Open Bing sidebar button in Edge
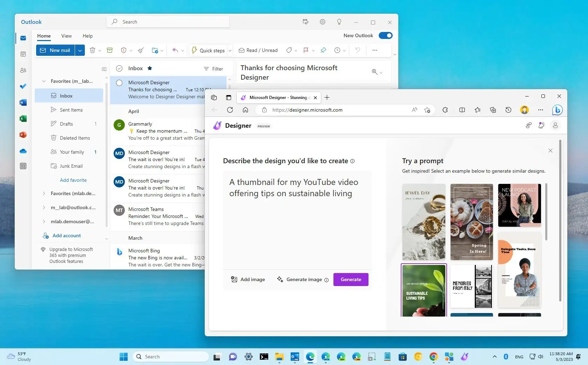This screenshot has width=588, height=365. (x=557, y=110)
